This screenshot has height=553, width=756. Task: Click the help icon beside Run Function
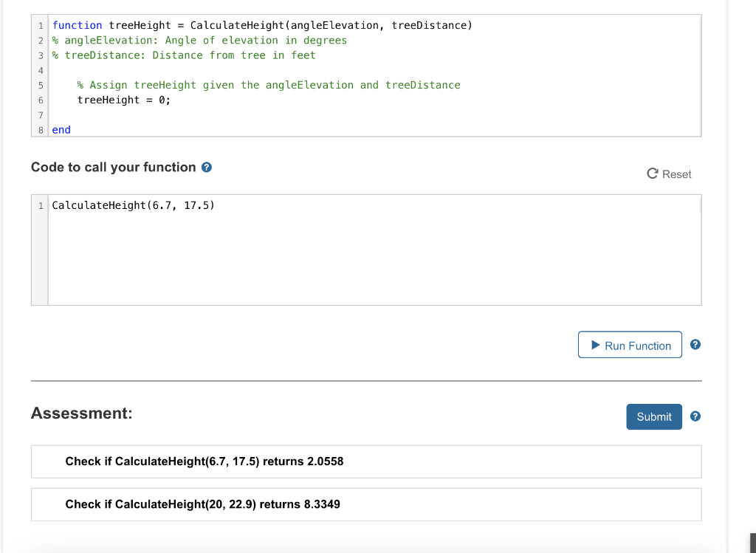point(695,344)
